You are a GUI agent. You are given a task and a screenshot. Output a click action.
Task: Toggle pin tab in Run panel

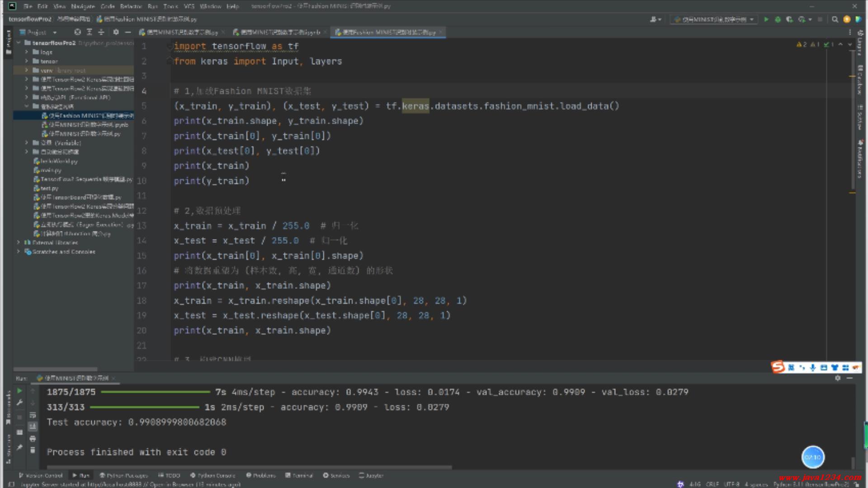pyautogui.click(x=19, y=447)
